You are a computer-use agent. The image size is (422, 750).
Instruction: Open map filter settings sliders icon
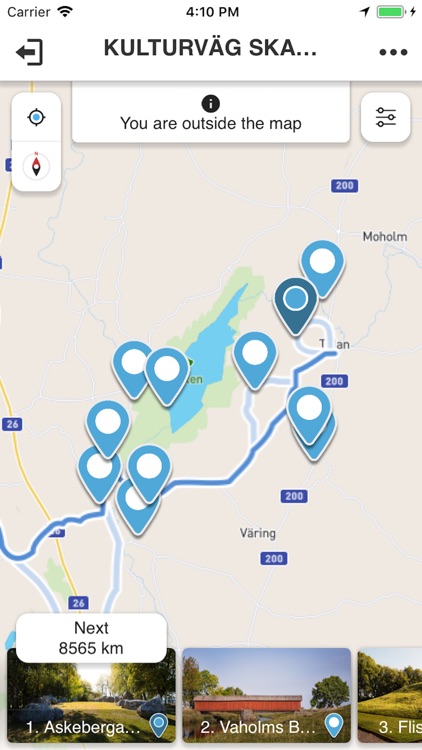tap(386, 117)
